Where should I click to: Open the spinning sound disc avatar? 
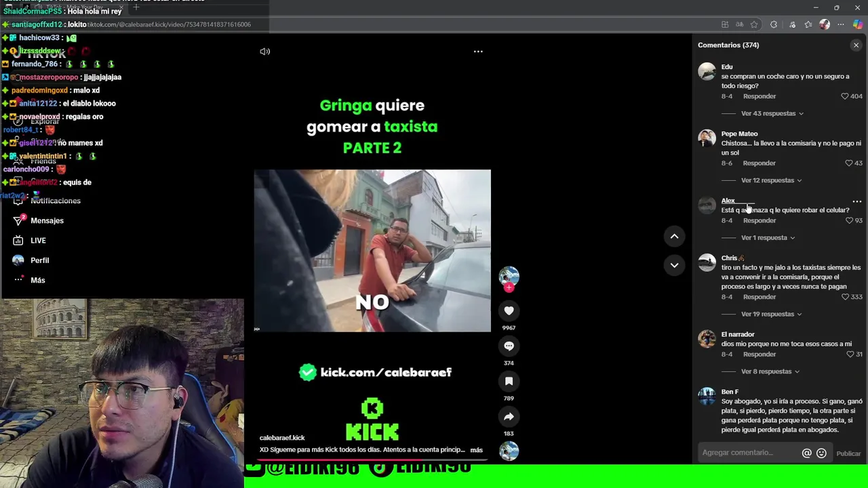pos(509,451)
